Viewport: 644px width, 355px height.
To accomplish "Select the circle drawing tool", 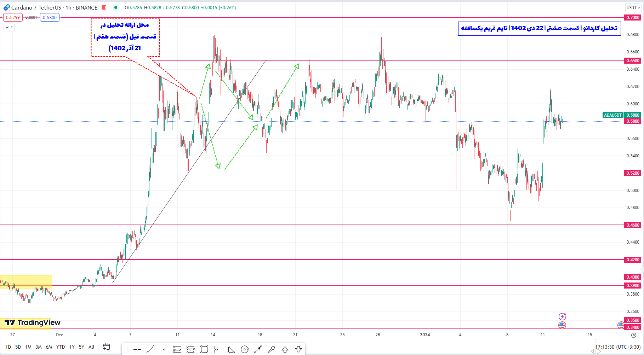I will click(x=245, y=350).
